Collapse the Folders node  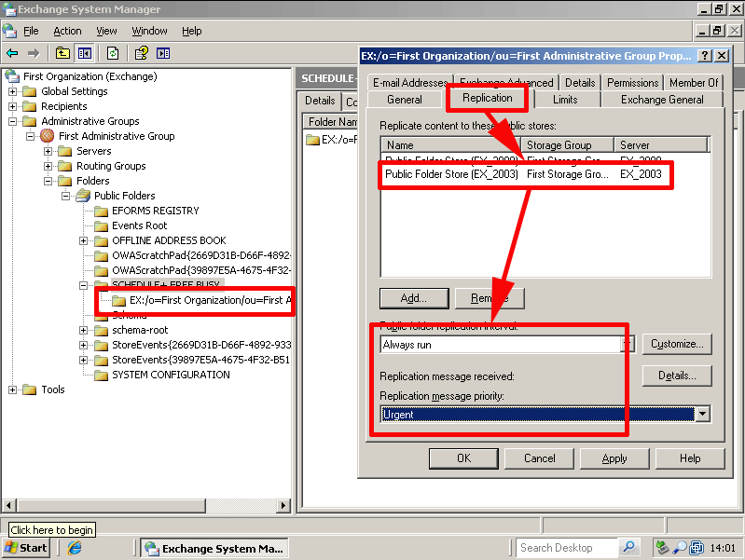coord(48,181)
